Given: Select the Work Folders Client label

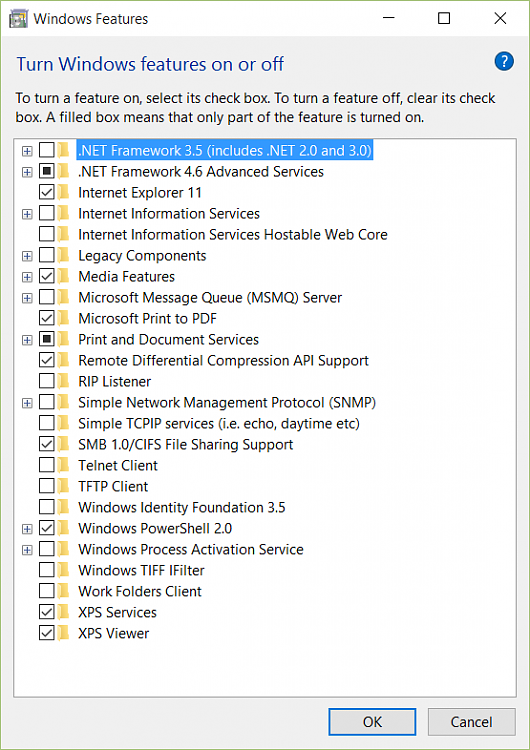Looking at the screenshot, I should (140, 591).
